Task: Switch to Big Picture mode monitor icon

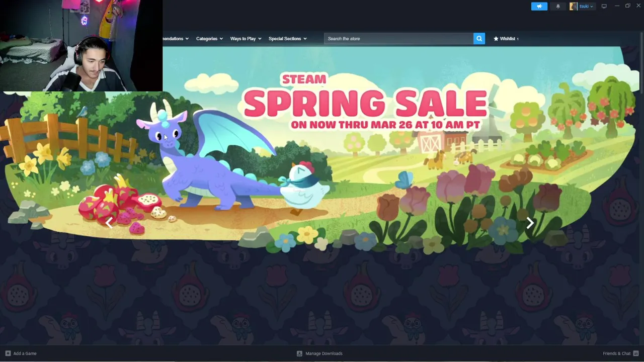Action: (604, 6)
